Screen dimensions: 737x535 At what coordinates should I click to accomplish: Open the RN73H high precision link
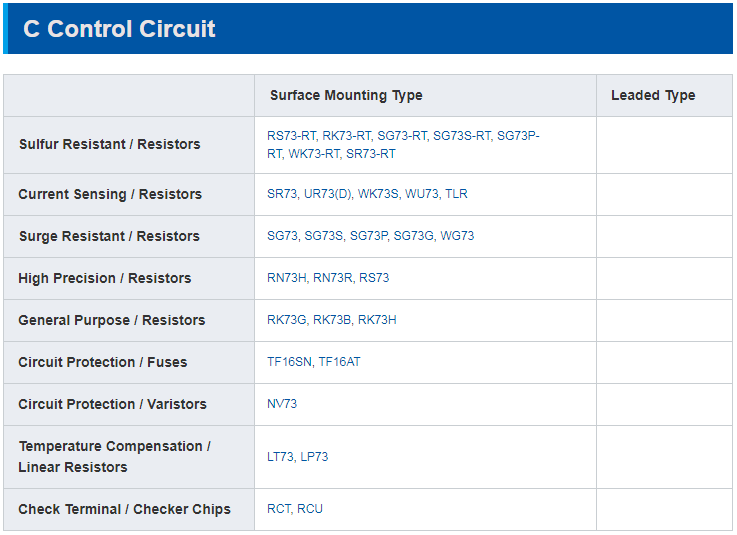pyautogui.click(x=287, y=278)
